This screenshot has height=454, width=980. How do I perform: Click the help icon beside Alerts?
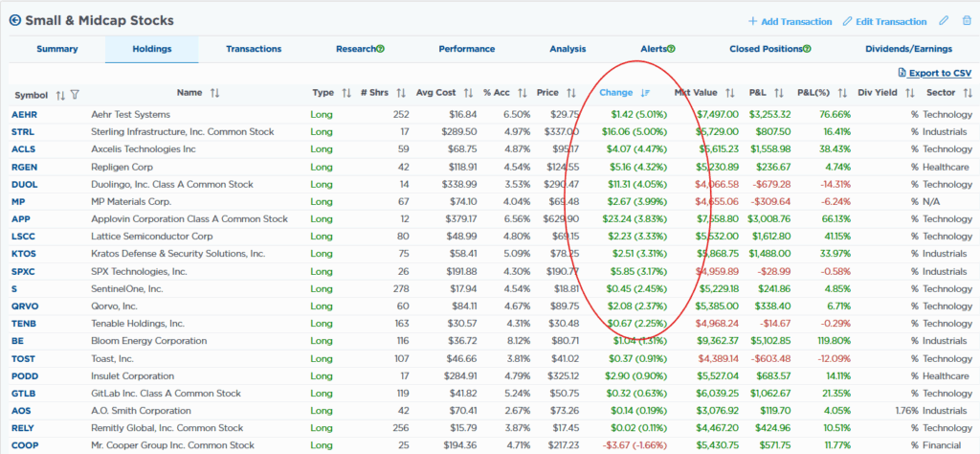tap(671, 49)
